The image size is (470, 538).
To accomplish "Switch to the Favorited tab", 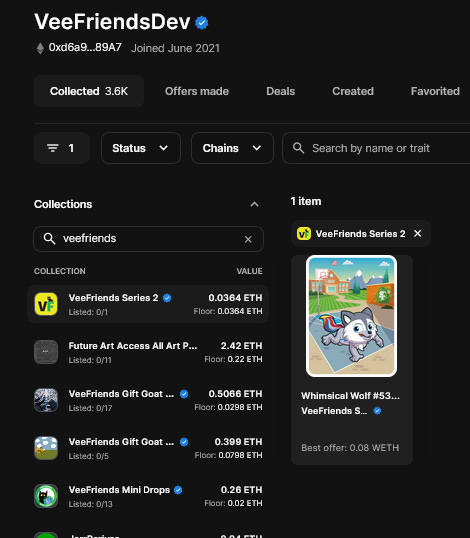I will click(x=435, y=91).
